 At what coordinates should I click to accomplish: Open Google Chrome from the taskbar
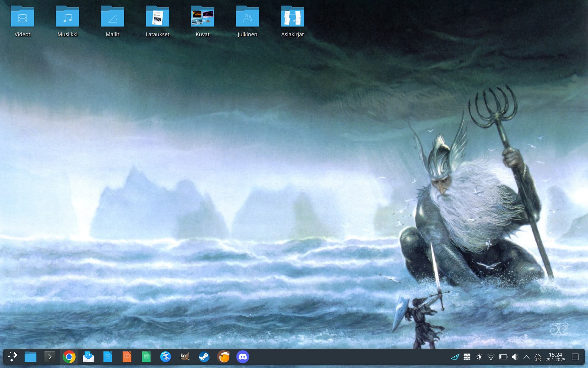click(x=69, y=357)
